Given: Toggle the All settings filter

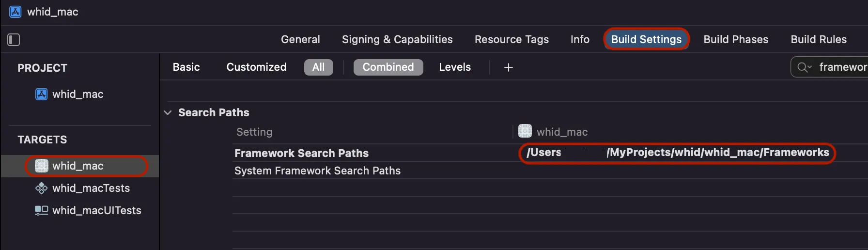Looking at the screenshot, I should click(319, 67).
